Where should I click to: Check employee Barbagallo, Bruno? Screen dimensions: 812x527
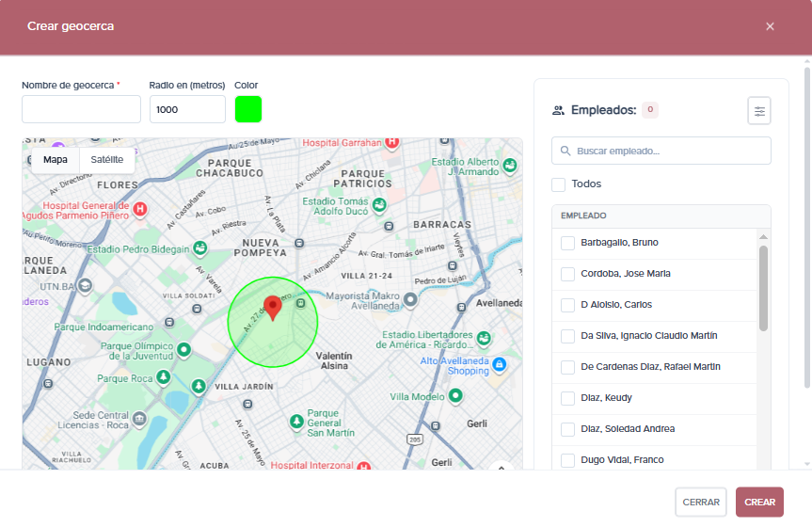567,243
